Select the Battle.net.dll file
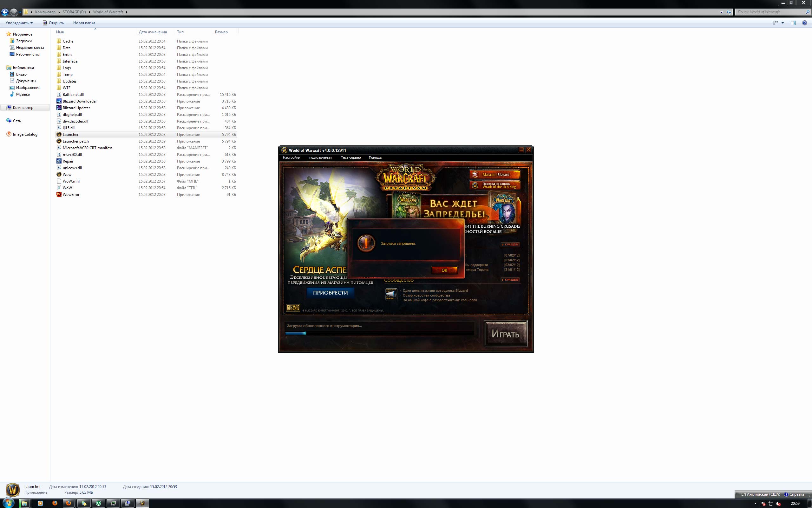The height and width of the screenshot is (508, 812). (73, 94)
